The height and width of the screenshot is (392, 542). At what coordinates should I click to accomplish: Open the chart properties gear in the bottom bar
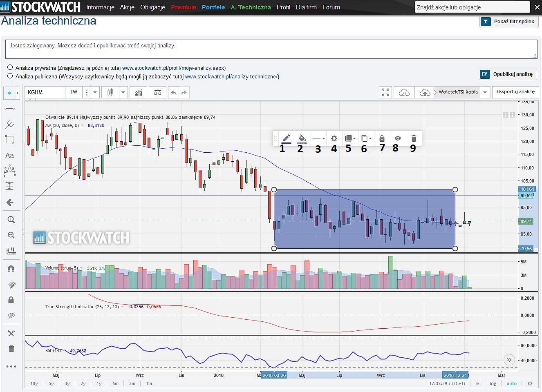tap(530, 383)
